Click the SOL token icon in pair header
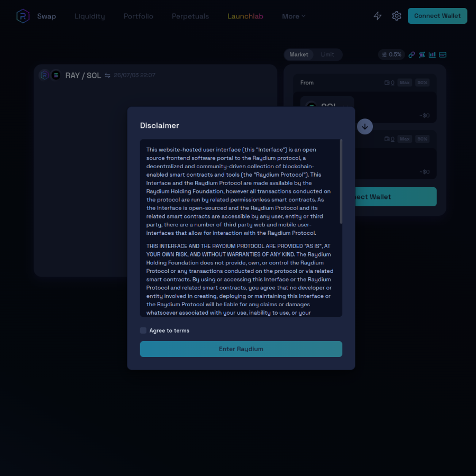The height and width of the screenshot is (476, 476). click(x=56, y=75)
